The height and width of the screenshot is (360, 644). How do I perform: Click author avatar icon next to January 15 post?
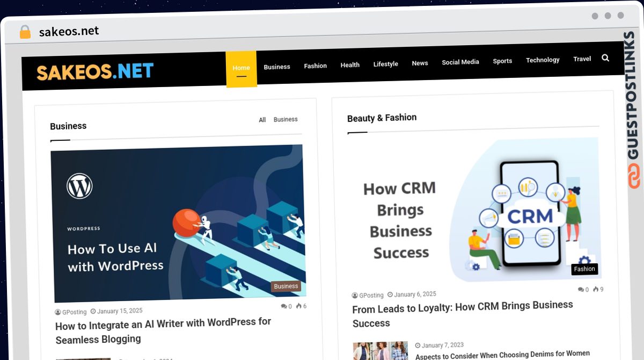point(58,312)
